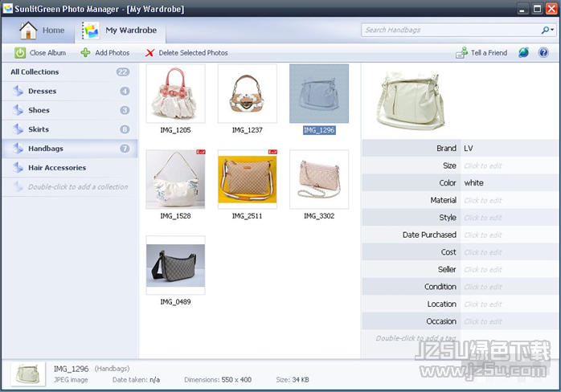The image size is (561, 392).
Task: Click the Cost field to edit
Action: coord(509,252)
